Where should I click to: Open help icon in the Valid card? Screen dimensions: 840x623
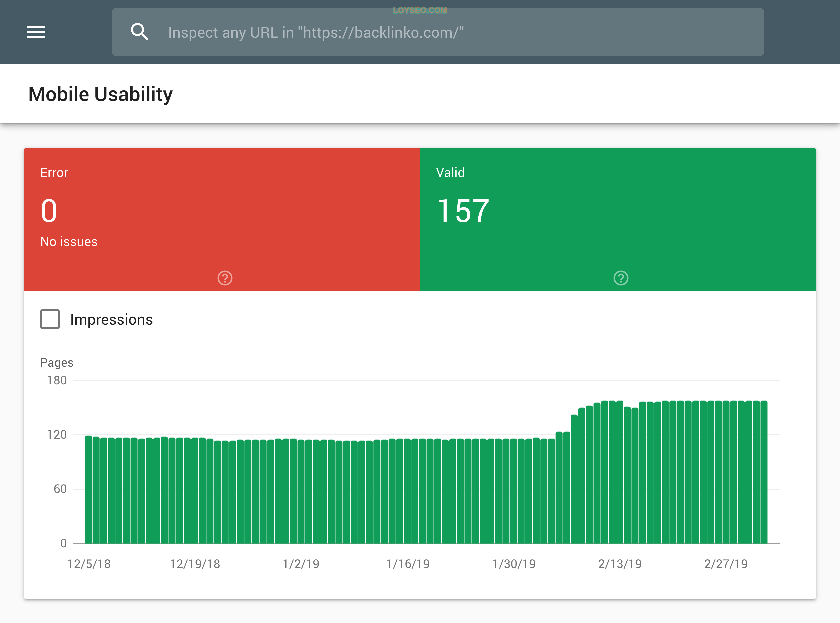coord(621,278)
